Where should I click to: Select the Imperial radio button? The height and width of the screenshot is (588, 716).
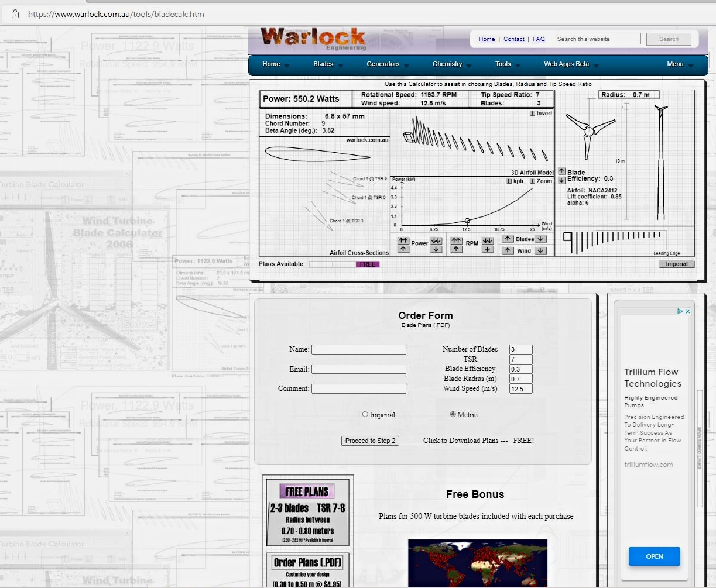point(365,414)
